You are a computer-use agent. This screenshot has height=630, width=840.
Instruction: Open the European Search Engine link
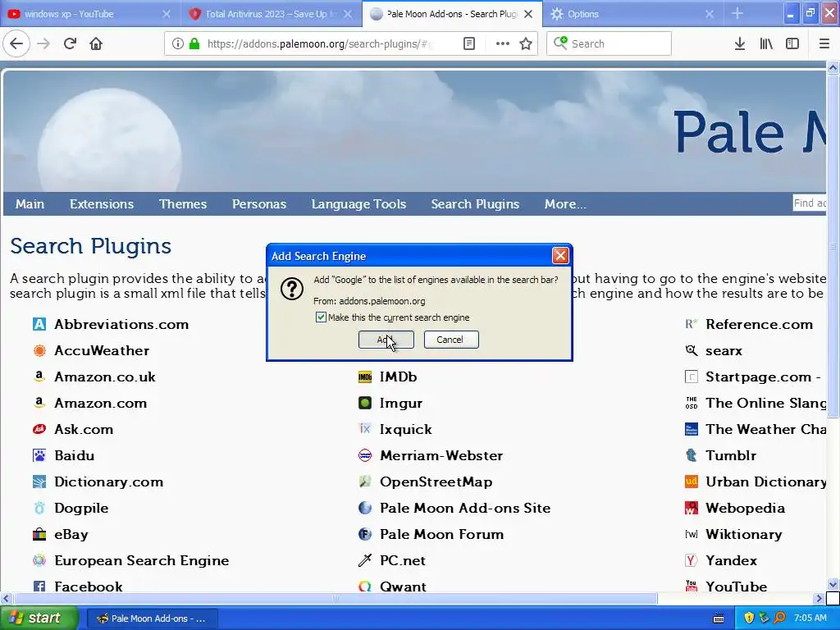click(x=142, y=560)
